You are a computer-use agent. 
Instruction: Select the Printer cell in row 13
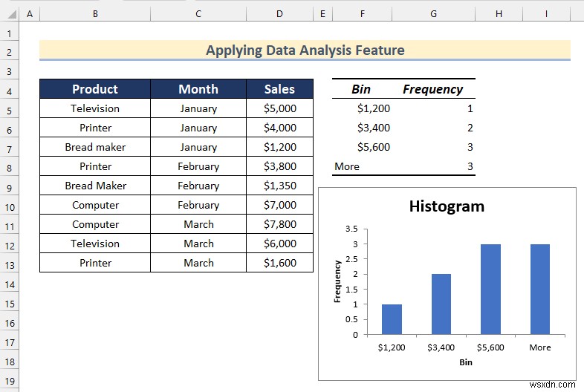[x=95, y=263]
